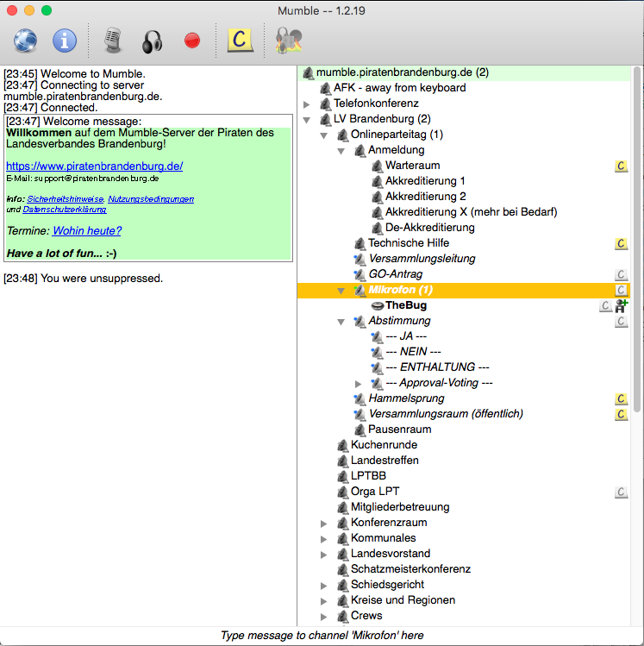Click the authenticated user icon beside TheBug

tap(622, 305)
